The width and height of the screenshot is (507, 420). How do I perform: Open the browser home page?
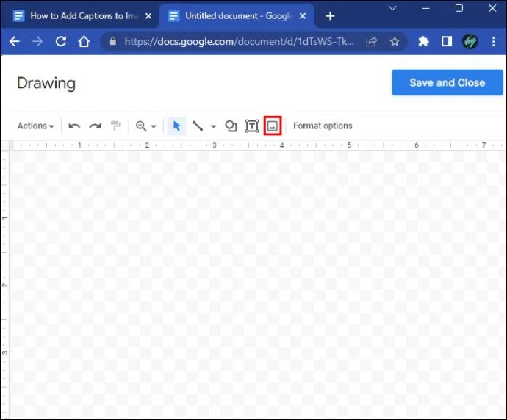point(84,41)
